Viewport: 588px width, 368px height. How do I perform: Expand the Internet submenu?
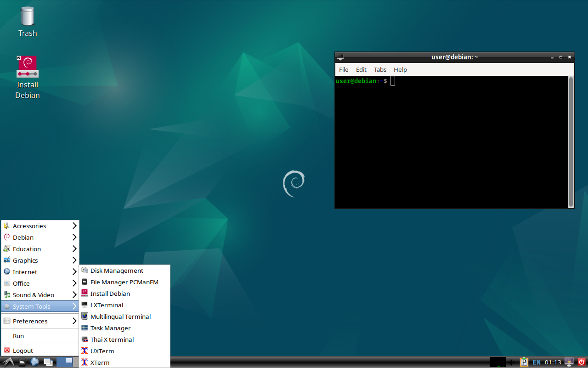click(40, 272)
